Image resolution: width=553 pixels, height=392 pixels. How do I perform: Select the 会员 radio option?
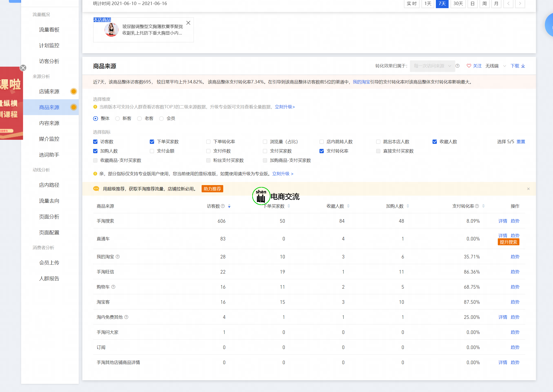coord(161,118)
